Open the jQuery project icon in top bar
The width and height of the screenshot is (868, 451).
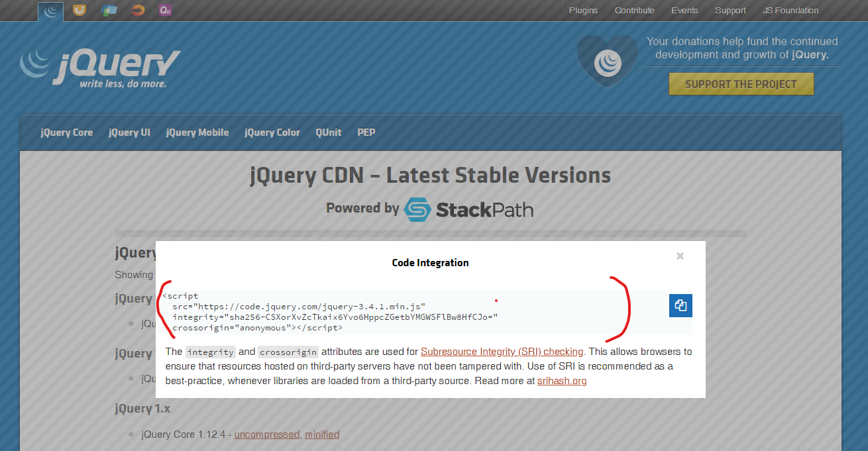click(x=50, y=11)
